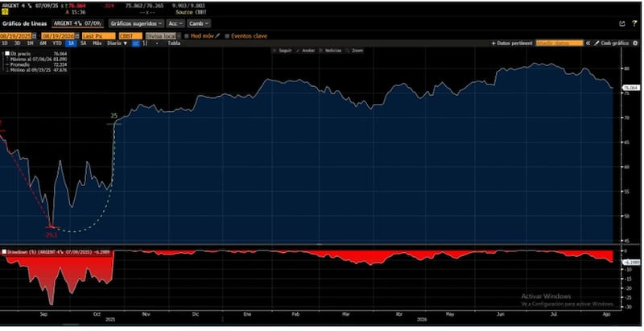
Task: Click the current price tag 76.064 on axis
Action: tap(631, 88)
